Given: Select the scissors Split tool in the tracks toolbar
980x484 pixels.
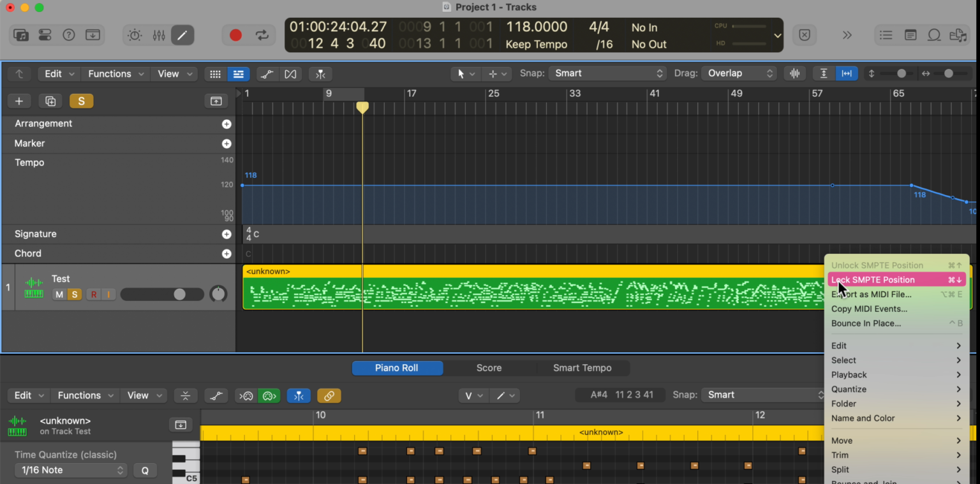Looking at the screenshot, I should 320,73.
